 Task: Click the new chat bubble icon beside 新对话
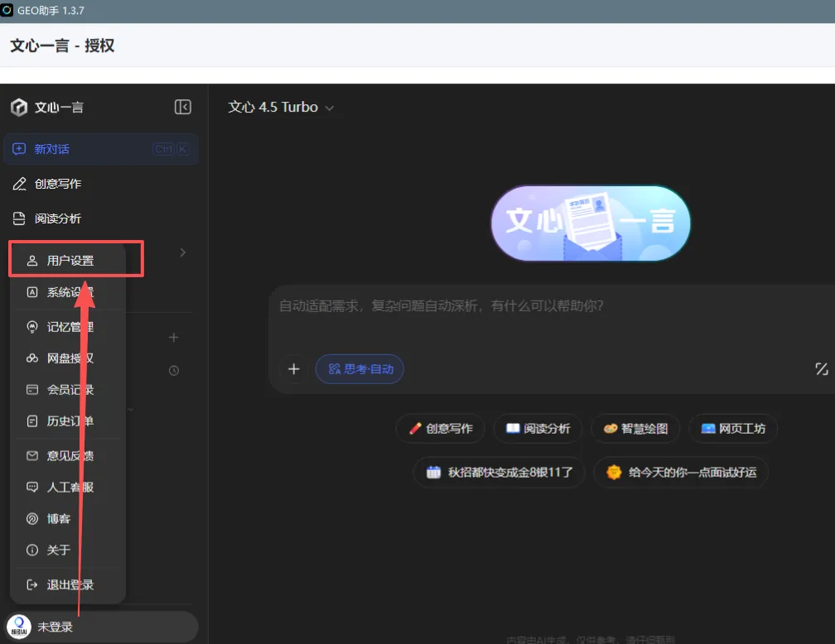tap(19, 149)
